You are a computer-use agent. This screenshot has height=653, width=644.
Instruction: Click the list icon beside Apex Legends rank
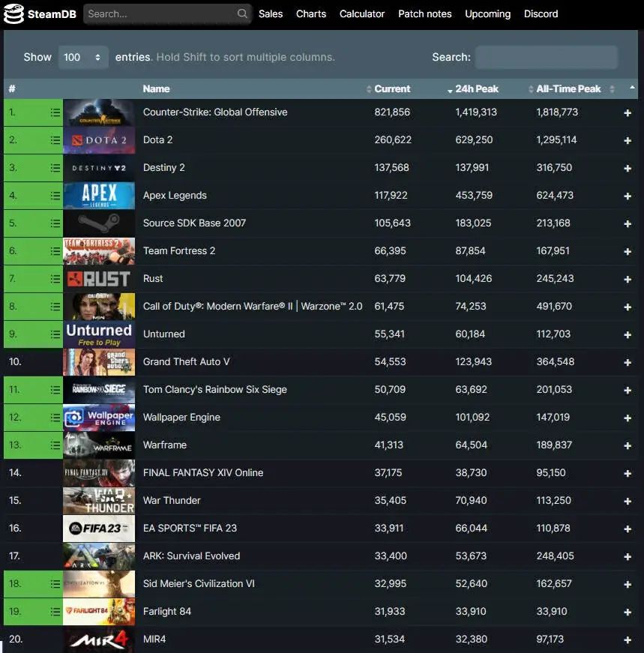pos(55,196)
